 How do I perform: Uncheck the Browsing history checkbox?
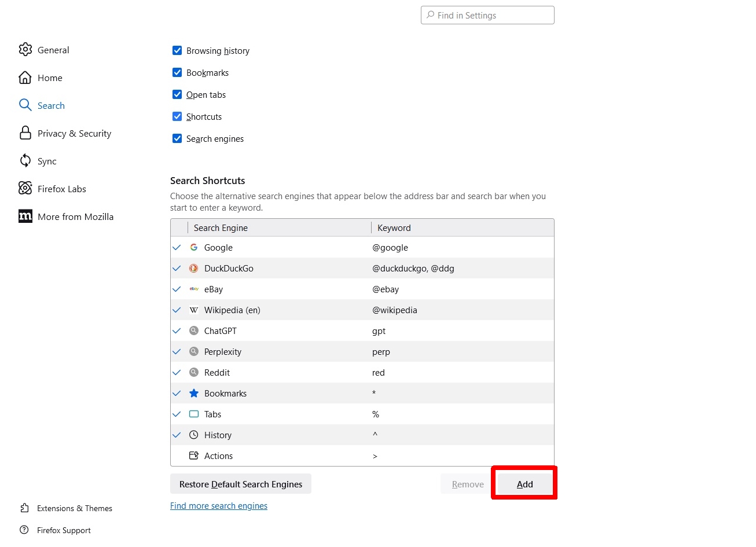(x=177, y=51)
